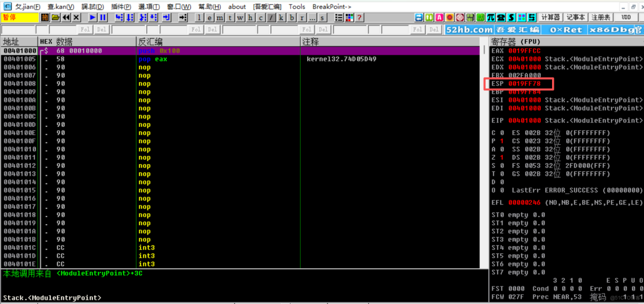
Task: Open the 记事本 notepad button
Action: (x=575, y=17)
